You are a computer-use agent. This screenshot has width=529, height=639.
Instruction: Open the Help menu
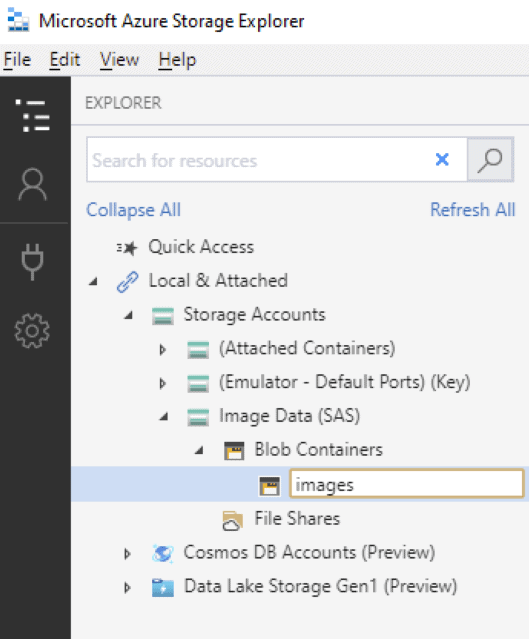pyautogui.click(x=177, y=60)
